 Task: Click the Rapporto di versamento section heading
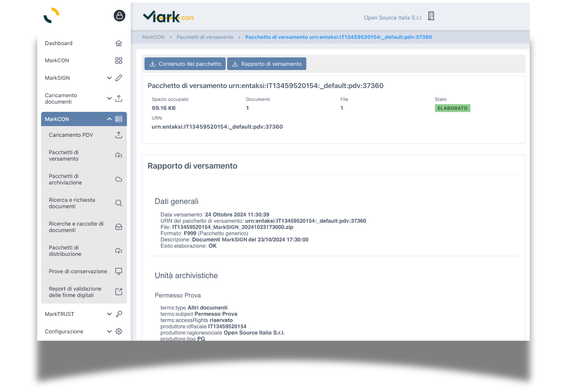[x=192, y=166]
